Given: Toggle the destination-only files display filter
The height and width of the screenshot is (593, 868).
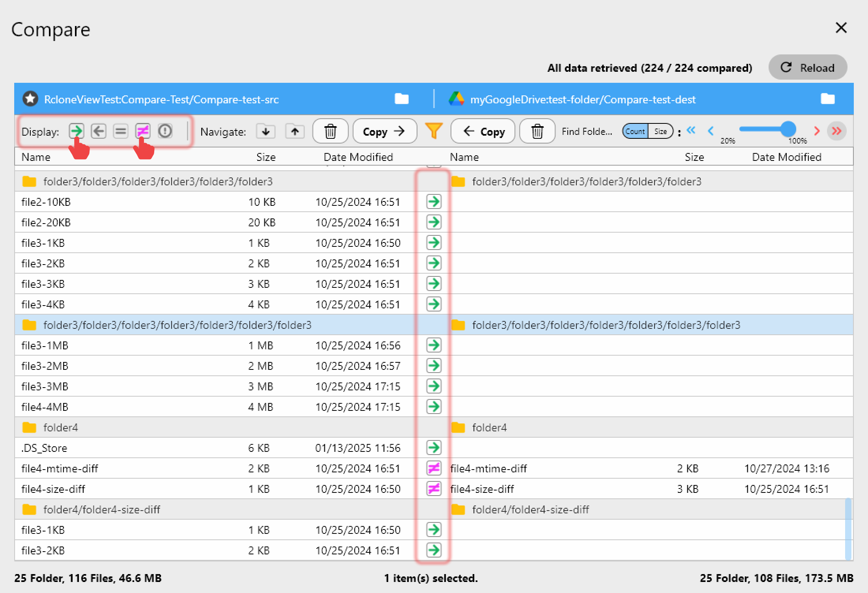Looking at the screenshot, I should click(99, 131).
